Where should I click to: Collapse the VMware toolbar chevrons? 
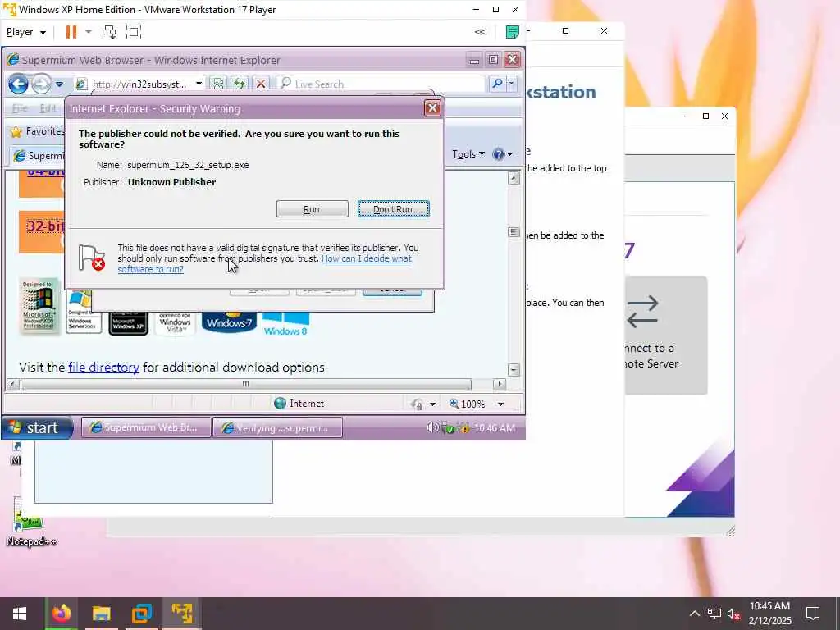[481, 32]
